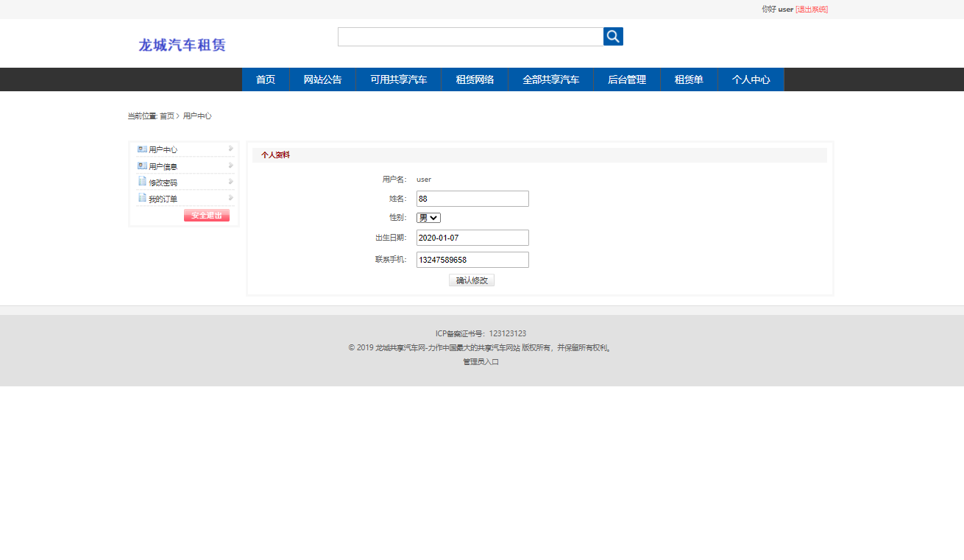Focus the search text box
This screenshot has width=964, height=560.
(x=470, y=37)
